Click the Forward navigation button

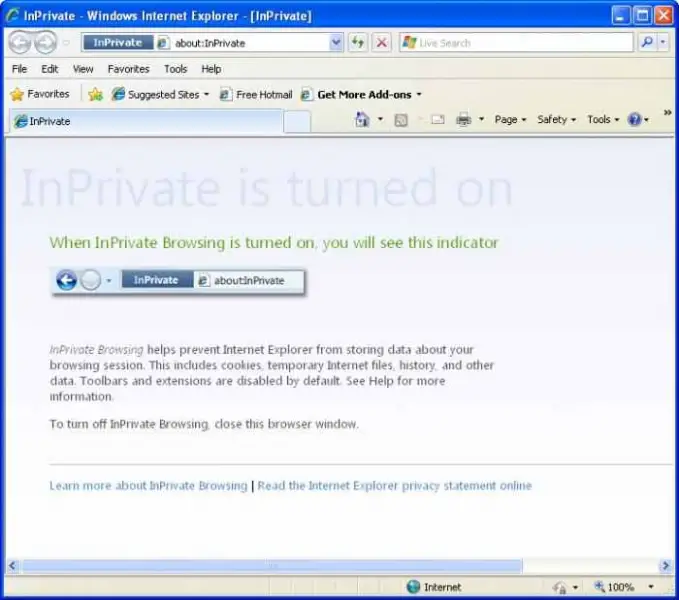[x=46, y=42]
